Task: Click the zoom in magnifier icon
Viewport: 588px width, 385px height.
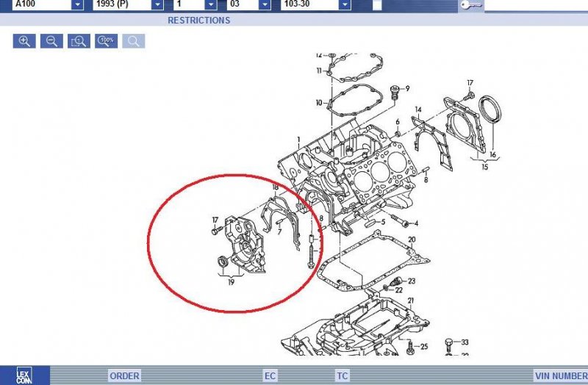Action: 24,41
